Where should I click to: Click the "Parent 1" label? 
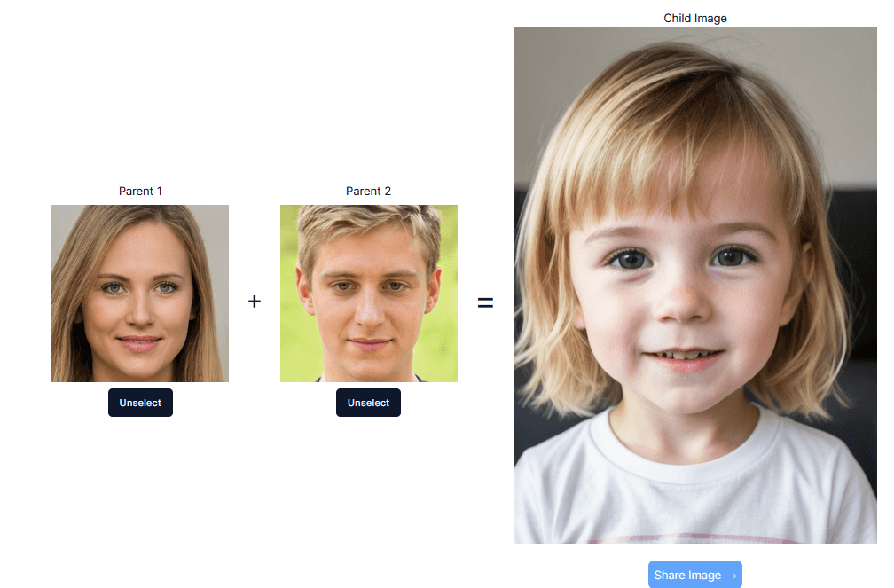[140, 191]
